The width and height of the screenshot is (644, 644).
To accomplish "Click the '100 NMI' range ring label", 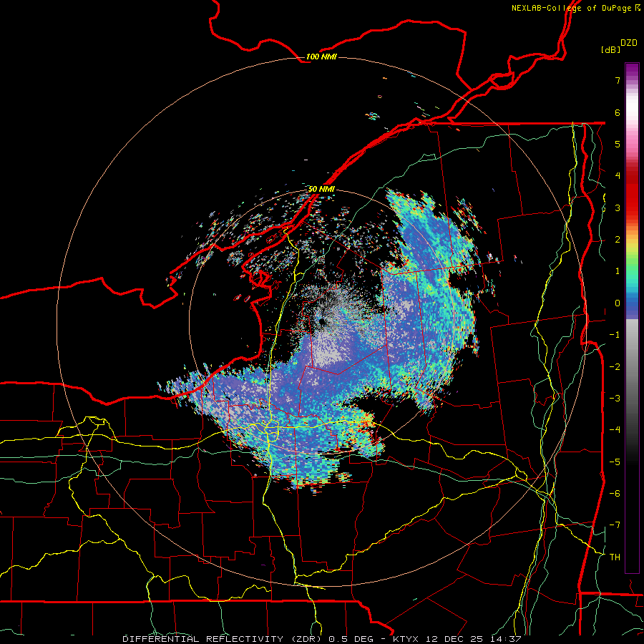I will 321,57.
